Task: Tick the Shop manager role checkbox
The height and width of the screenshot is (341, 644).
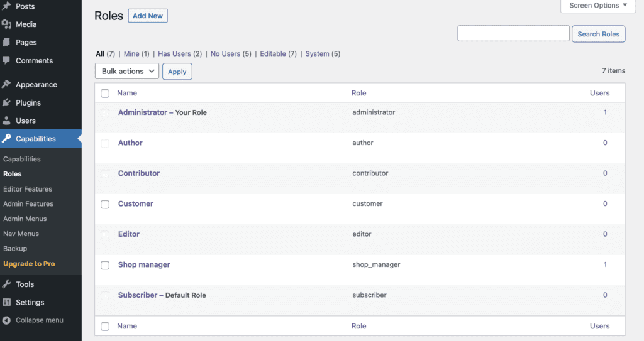Action: coord(105,265)
